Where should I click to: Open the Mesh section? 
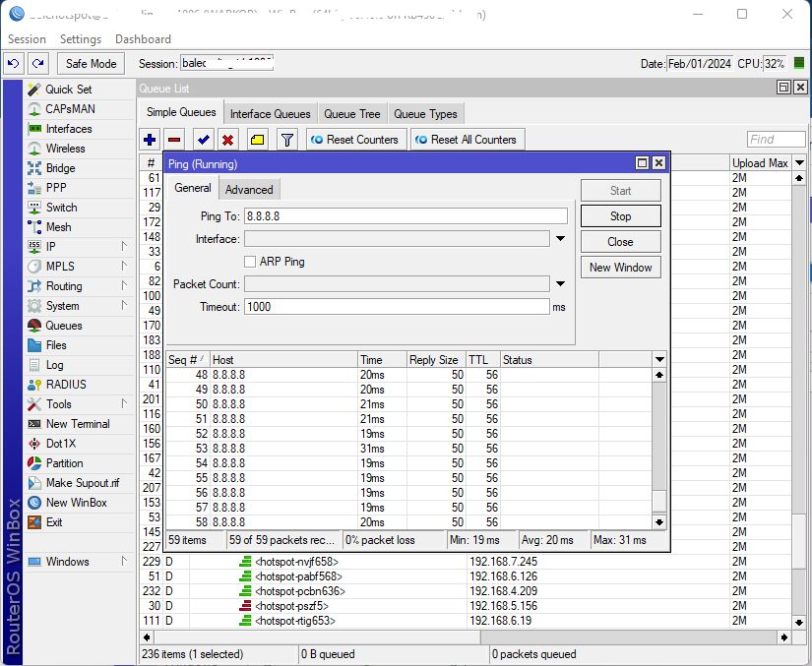click(58, 227)
